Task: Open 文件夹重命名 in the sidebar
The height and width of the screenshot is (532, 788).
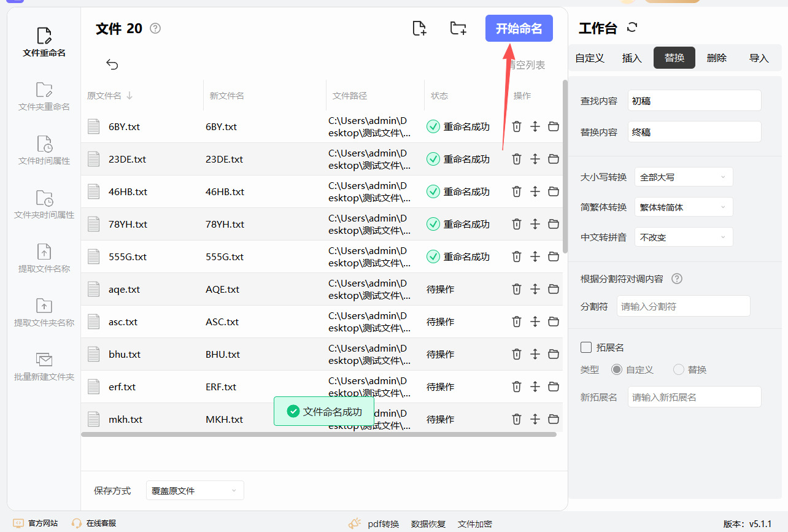Action: [x=44, y=97]
